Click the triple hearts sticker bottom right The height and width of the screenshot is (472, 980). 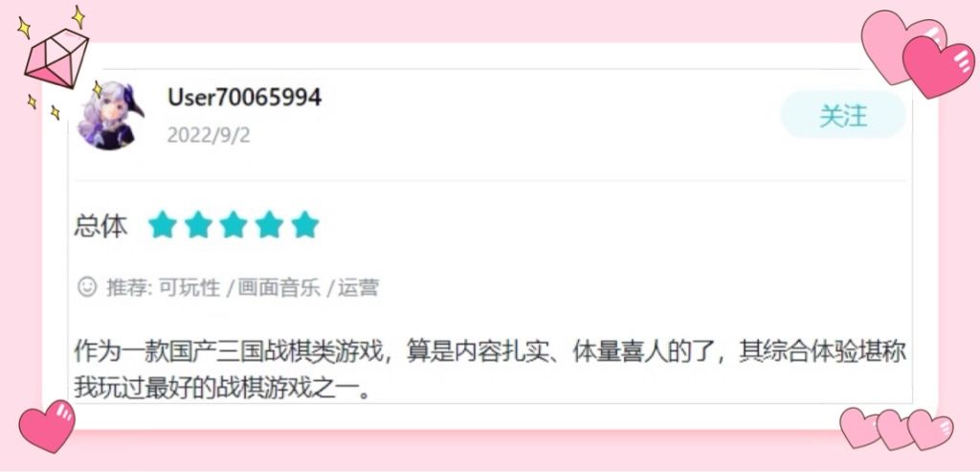point(896,428)
